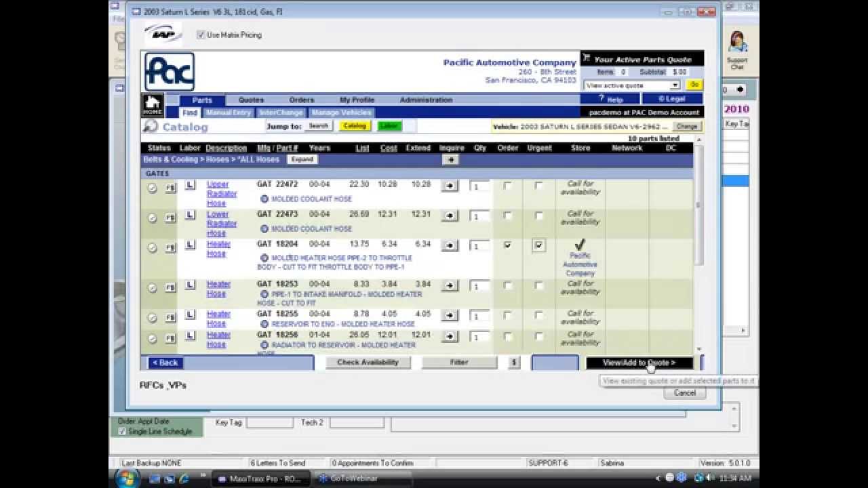Screen dimensions: 868x488
Task: Check Order box for GAT 22473
Action: [508, 216]
